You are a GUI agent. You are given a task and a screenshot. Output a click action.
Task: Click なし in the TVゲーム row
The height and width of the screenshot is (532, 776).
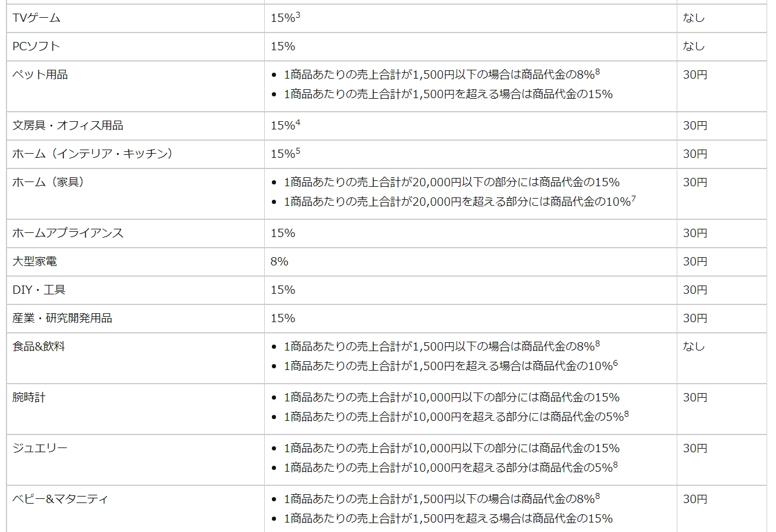tap(694, 18)
